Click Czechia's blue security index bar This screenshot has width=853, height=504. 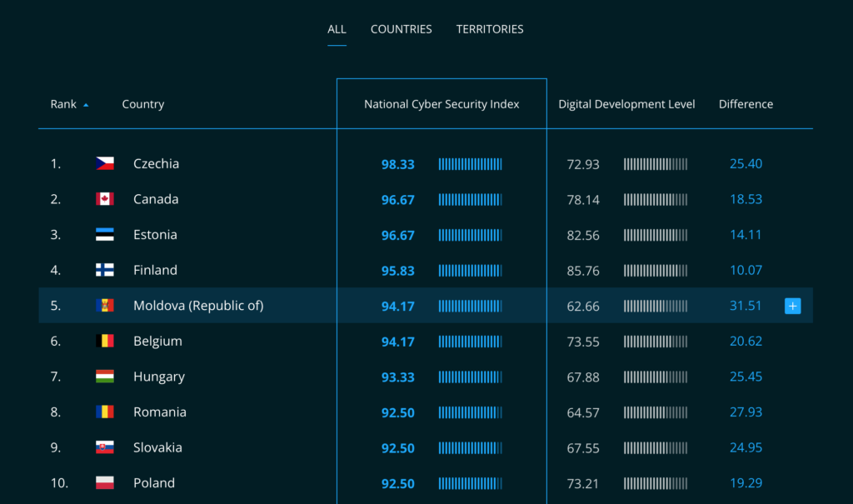(x=470, y=164)
